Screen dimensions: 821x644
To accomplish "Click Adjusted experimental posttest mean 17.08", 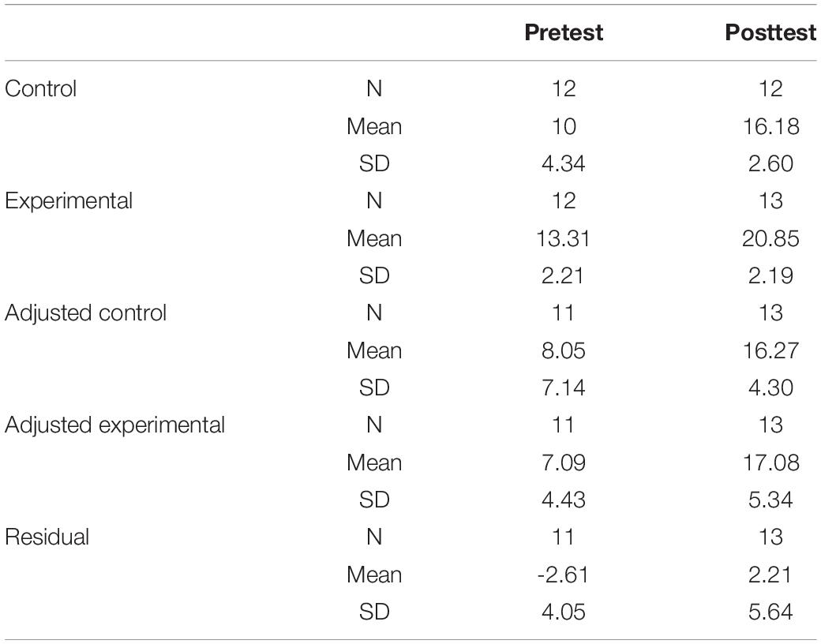I will coord(771,462).
